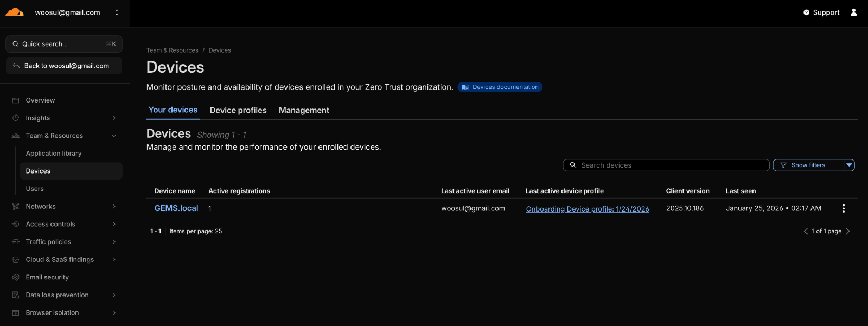Switch to the Management tab

304,110
